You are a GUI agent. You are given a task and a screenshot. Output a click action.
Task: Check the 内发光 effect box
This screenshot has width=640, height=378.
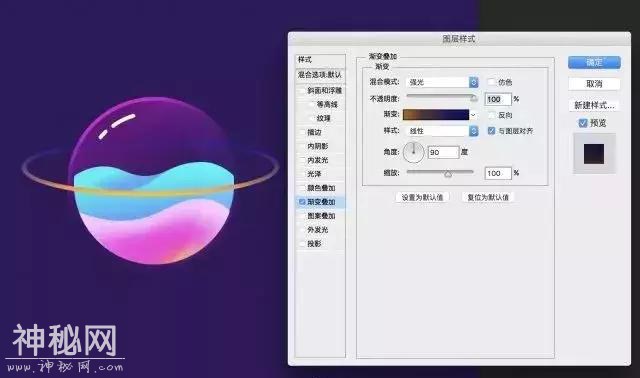coord(302,160)
